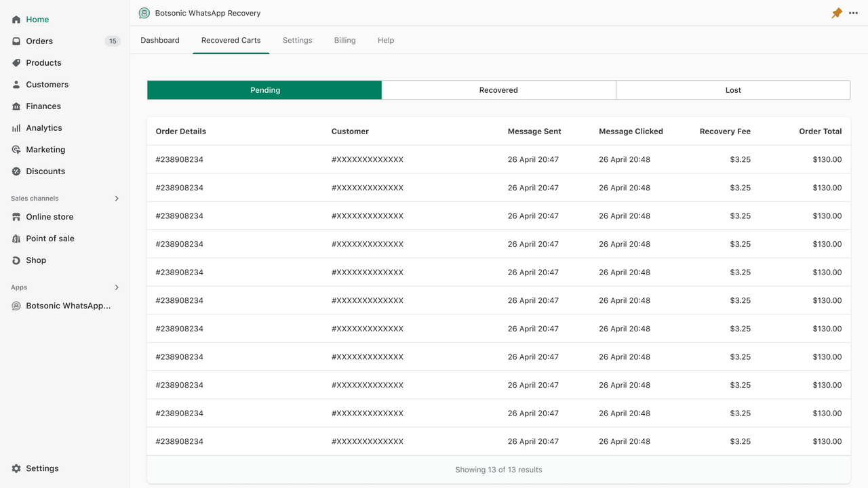Click the orange pin icon

837,13
